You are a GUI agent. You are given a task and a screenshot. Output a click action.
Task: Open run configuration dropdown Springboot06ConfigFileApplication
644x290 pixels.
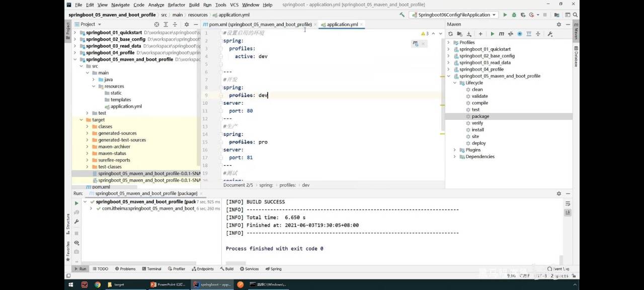click(453, 15)
